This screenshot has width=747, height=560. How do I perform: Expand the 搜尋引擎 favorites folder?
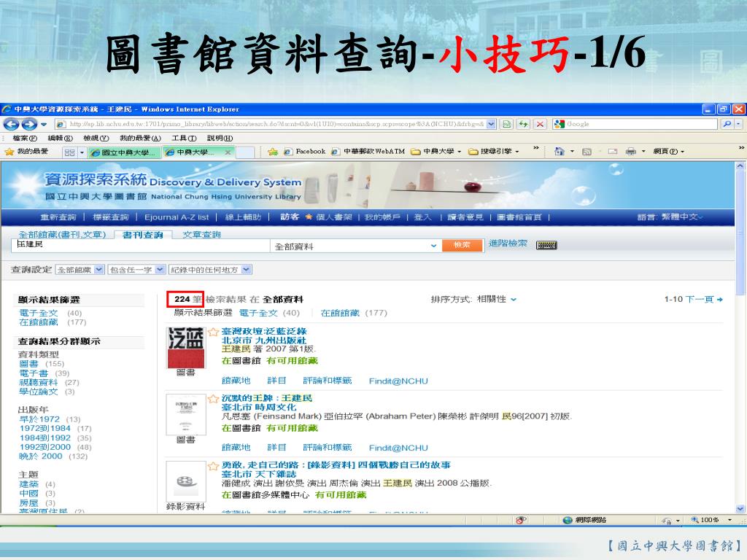tap(494, 152)
